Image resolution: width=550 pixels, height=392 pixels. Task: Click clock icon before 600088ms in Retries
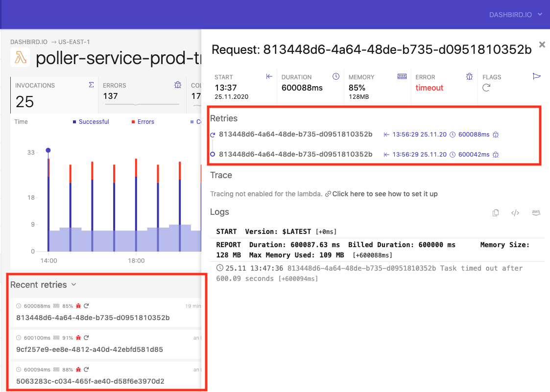coord(453,135)
